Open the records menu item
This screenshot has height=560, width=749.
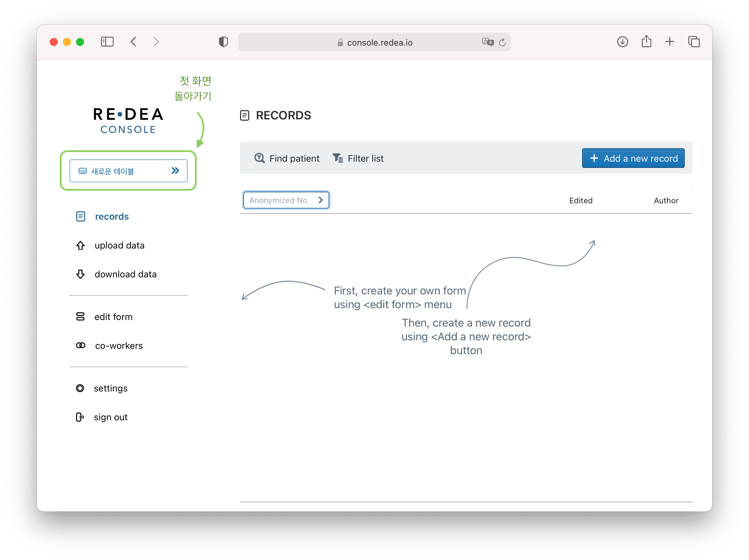pos(112,217)
